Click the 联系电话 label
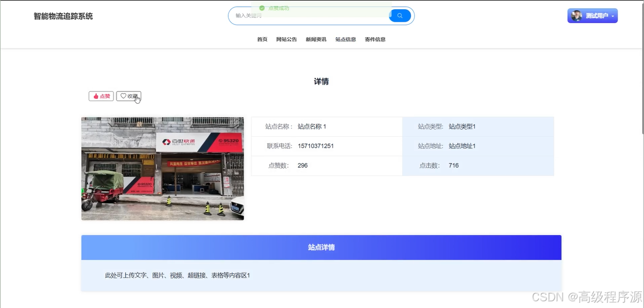This screenshot has width=644, height=308. 280,146
